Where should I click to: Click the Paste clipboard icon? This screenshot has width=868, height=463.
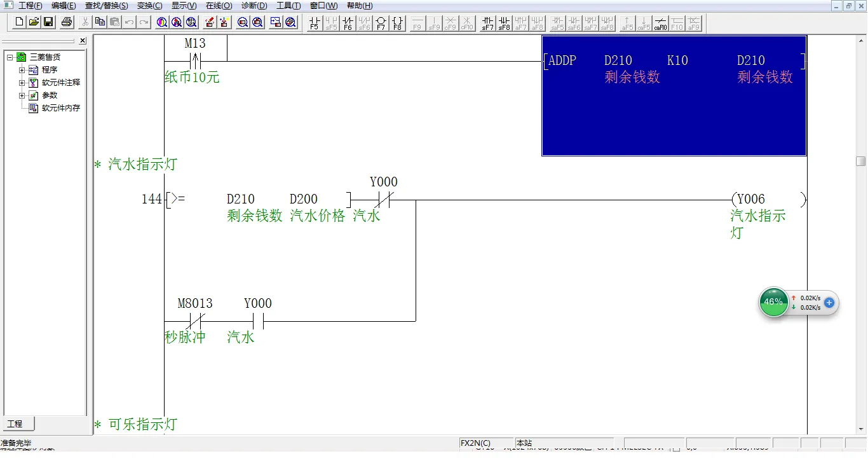tap(114, 22)
